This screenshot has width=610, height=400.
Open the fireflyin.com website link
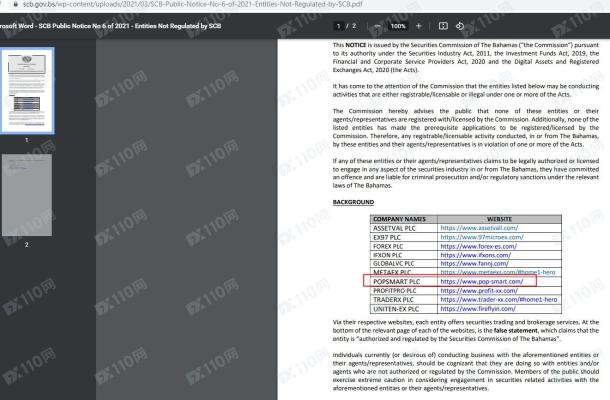478,309
